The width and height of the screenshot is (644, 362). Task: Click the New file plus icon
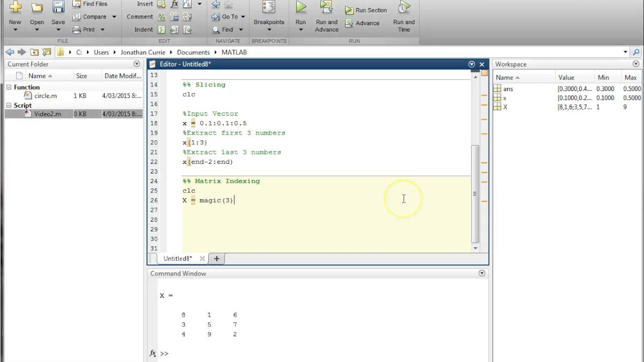[x=15, y=7]
